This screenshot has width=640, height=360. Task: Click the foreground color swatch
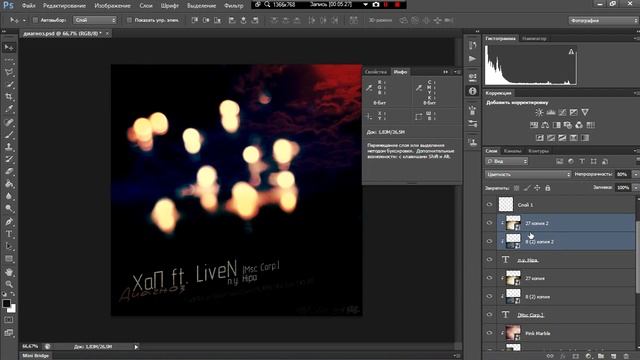click(x=6, y=304)
